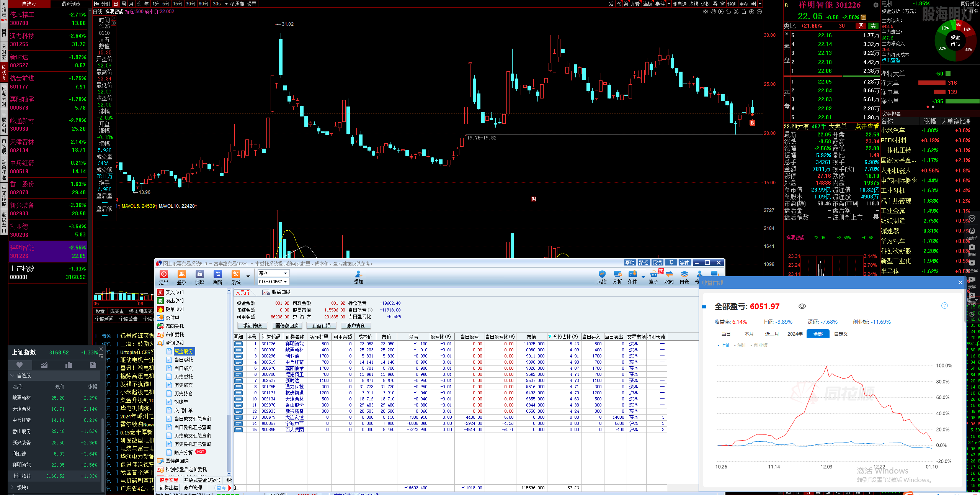Click the 国债逆回购 button

click(x=287, y=326)
